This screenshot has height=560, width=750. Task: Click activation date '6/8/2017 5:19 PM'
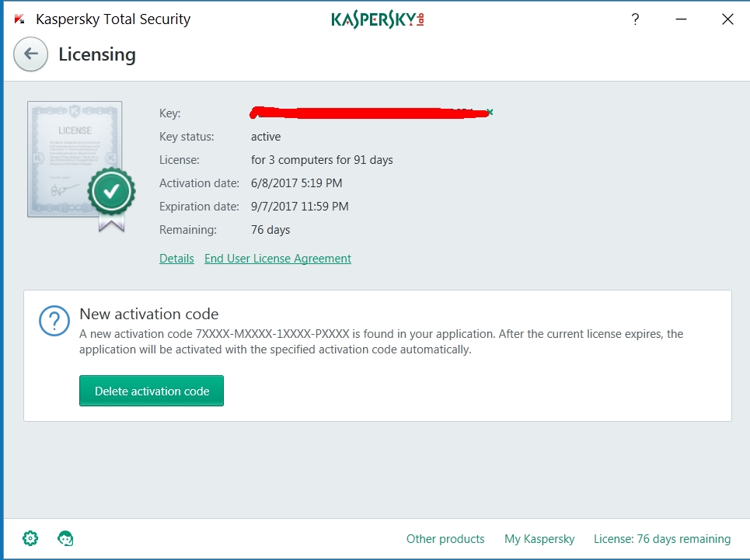(297, 183)
